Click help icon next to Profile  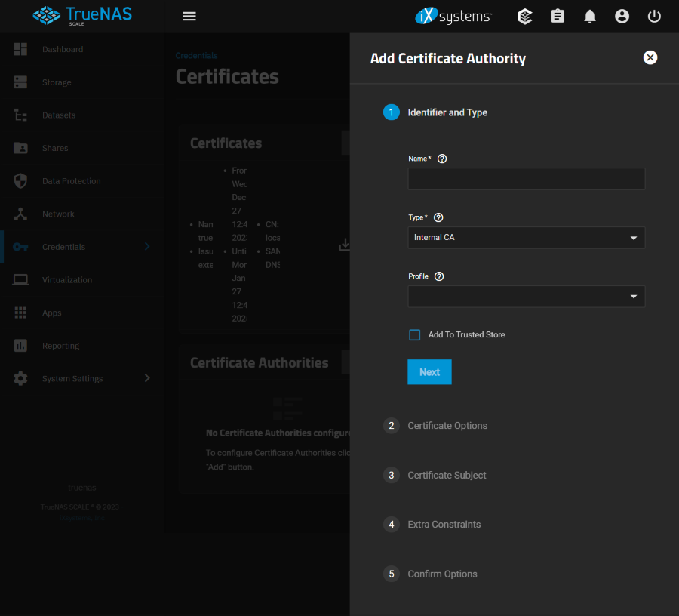tap(439, 276)
